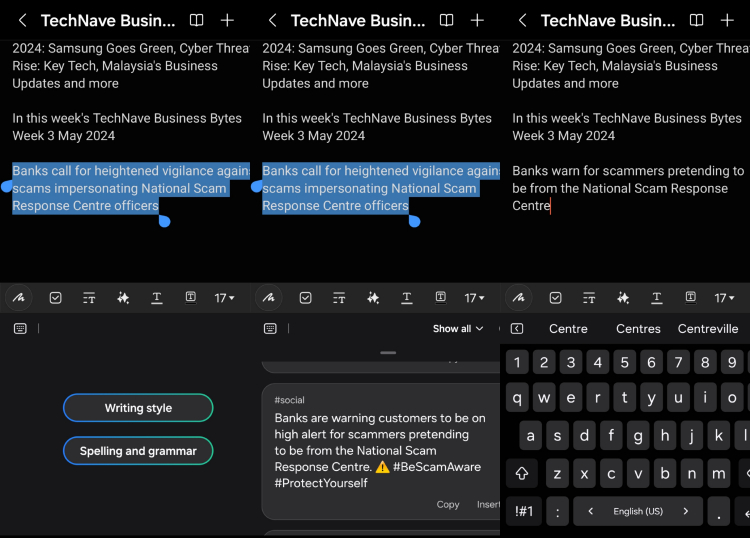The image size is (750, 538).
Task: Open text style options in right screen toolbar
Action: (x=589, y=298)
